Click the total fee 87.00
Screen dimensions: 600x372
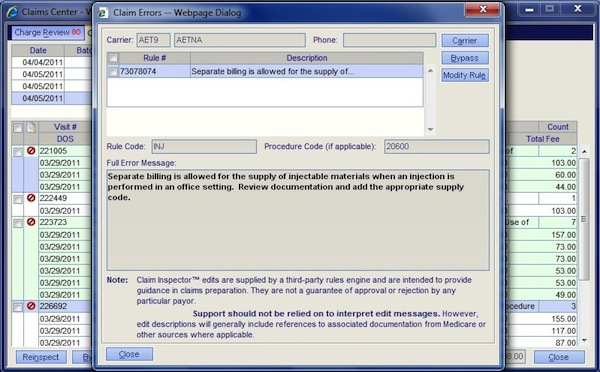pyautogui.click(x=565, y=343)
